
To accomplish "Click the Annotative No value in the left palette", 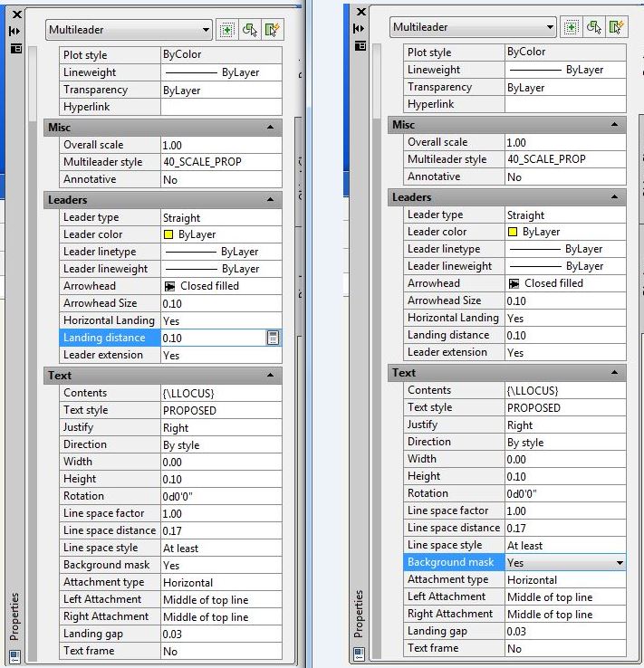I will pyautogui.click(x=221, y=179).
